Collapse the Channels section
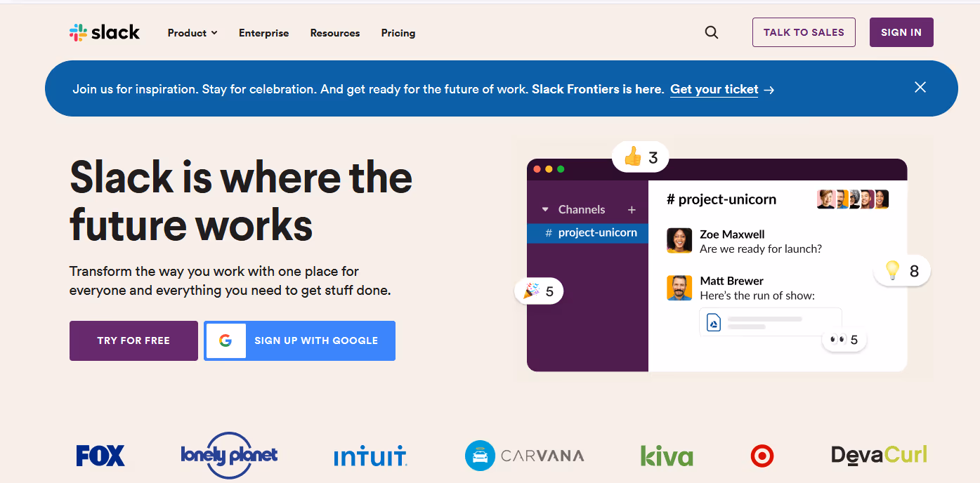This screenshot has height=483, width=980. coord(545,209)
